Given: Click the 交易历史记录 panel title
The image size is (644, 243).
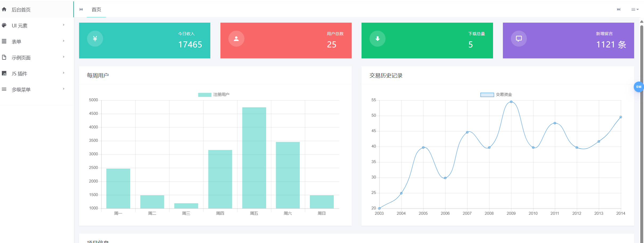Looking at the screenshot, I should point(386,75).
